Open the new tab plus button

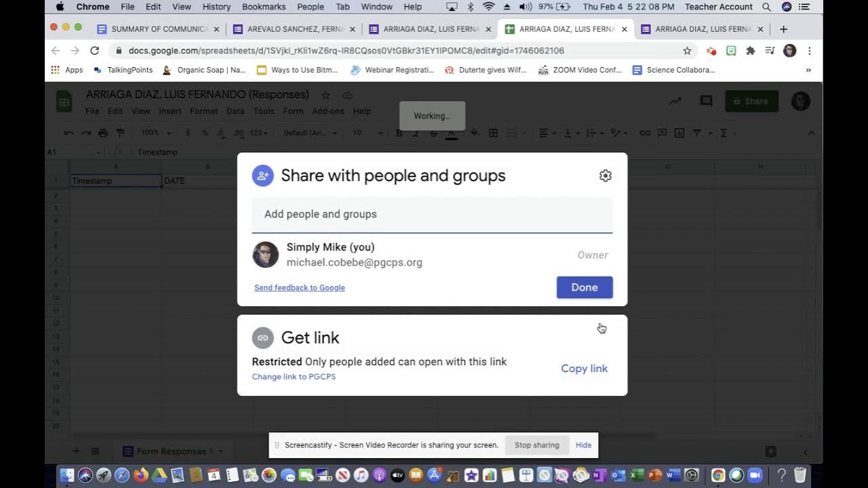pos(783,29)
